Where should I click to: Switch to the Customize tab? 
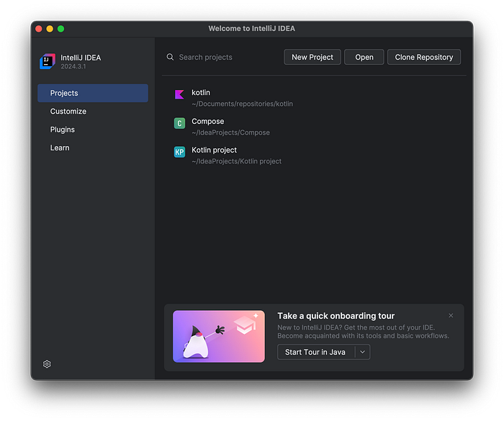click(x=93, y=112)
